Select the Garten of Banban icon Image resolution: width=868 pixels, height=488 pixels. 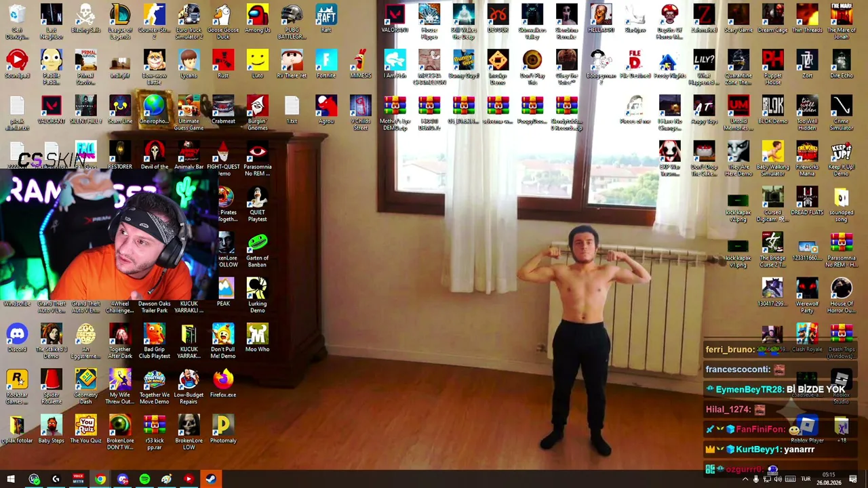pyautogui.click(x=258, y=249)
